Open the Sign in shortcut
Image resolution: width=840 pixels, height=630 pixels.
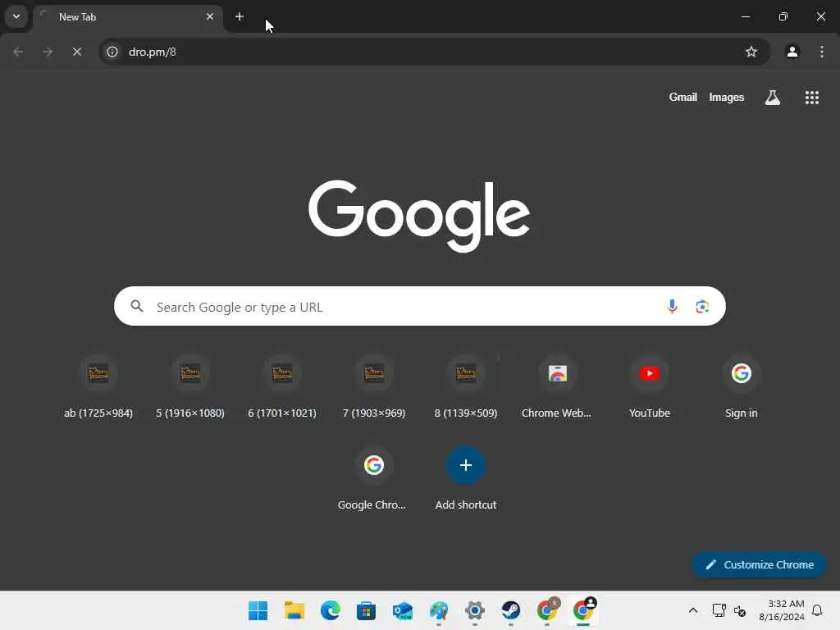(741, 386)
